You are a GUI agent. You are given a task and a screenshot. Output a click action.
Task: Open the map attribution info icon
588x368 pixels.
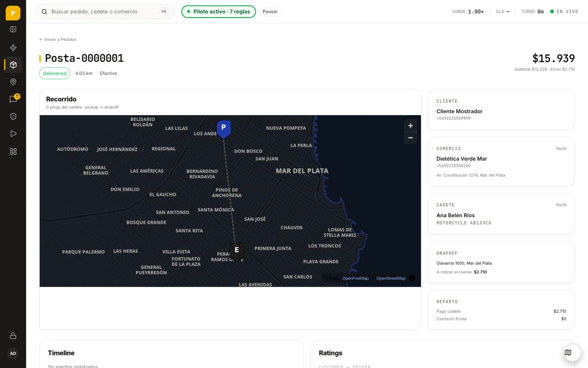coord(412,278)
